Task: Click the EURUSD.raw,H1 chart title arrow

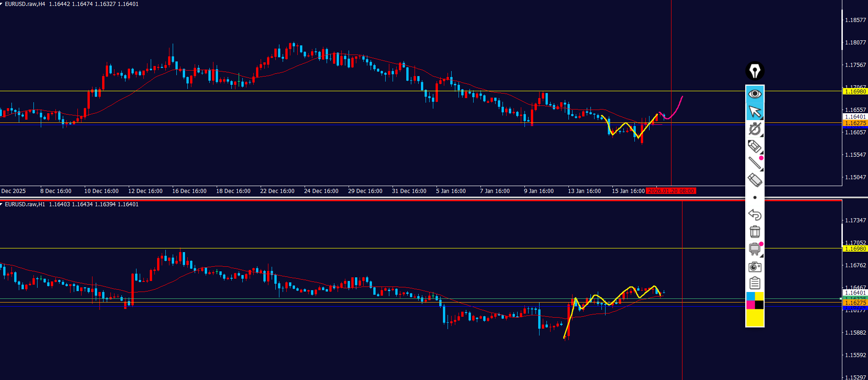Action: (2, 204)
